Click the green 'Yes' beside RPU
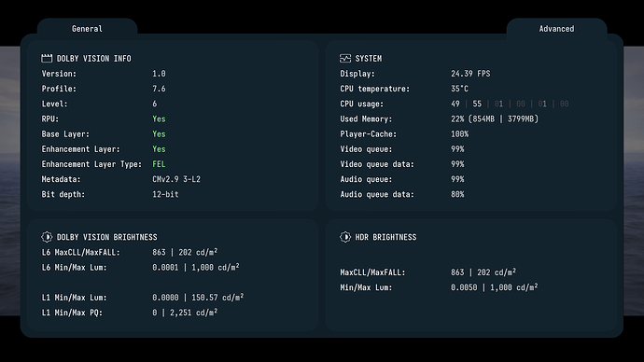This screenshot has height=362, width=644. [159, 119]
